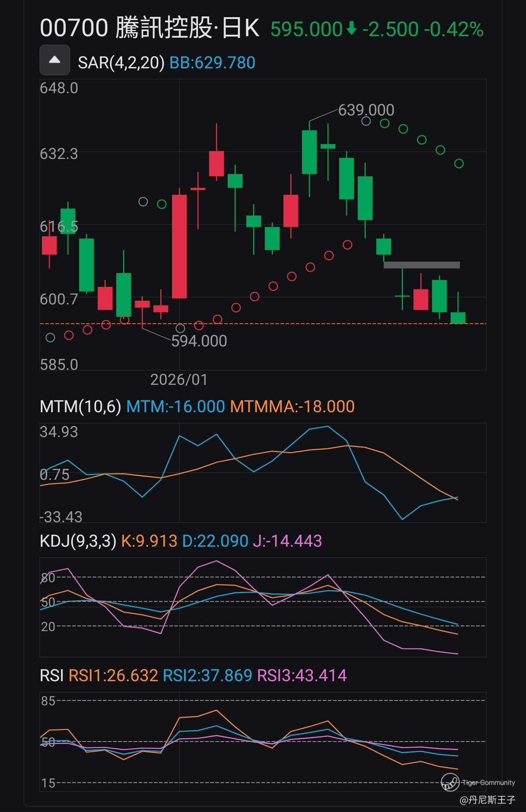Tap the 00700 騰訊控股·日K title
This screenshot has height=812, width=526.
pos(150,28)
